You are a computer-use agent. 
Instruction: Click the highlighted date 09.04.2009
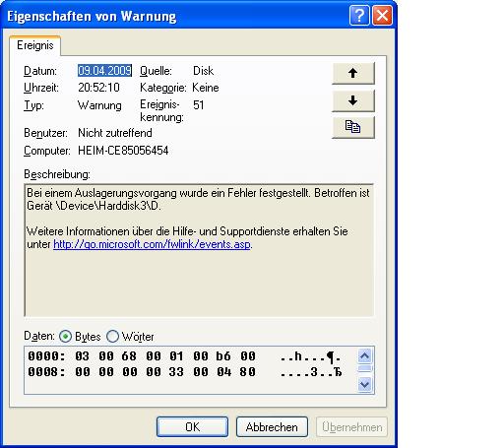pos(104,71)
